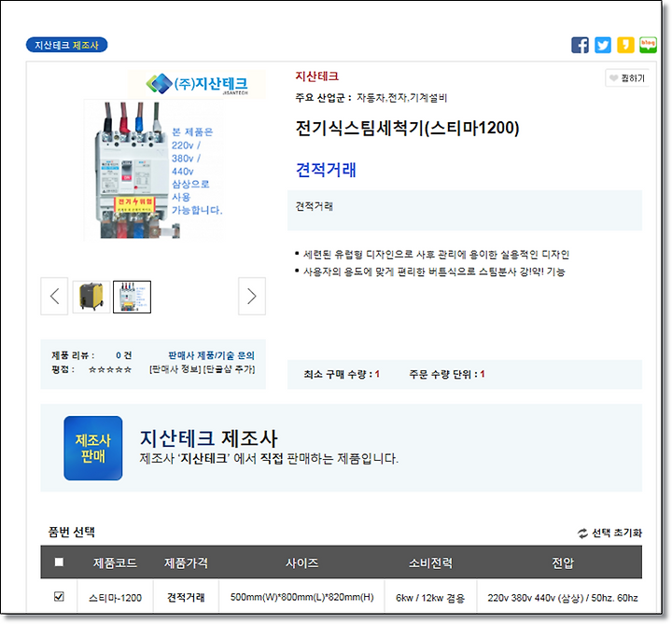Click the 전압 column header
The image size is (672, 624).
point(562,562)
